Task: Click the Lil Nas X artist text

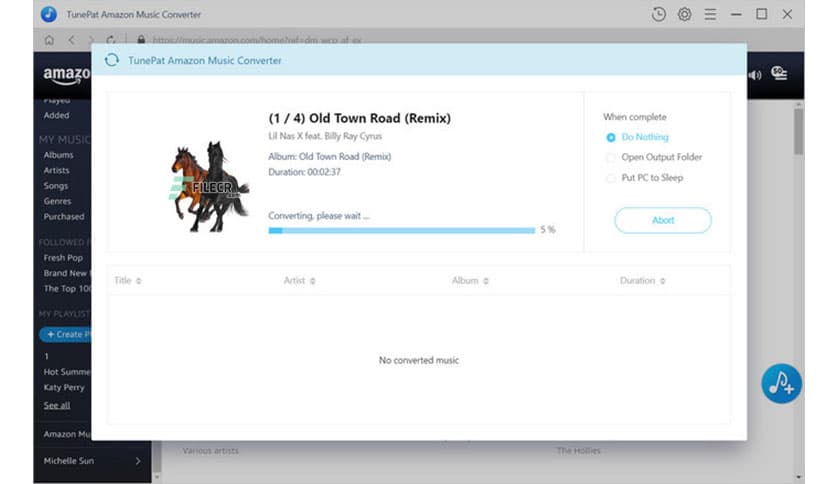Action: pyautogui.click(x=325, y=136)
